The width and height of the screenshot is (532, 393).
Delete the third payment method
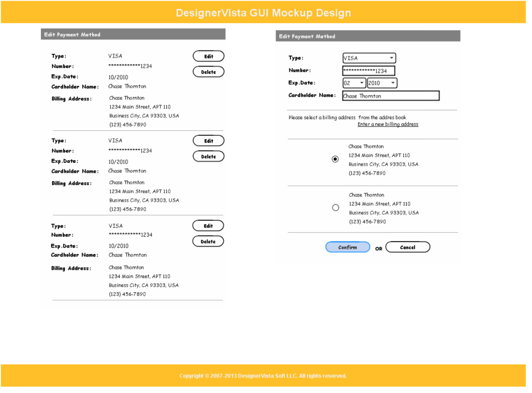[x=208, y=242]
